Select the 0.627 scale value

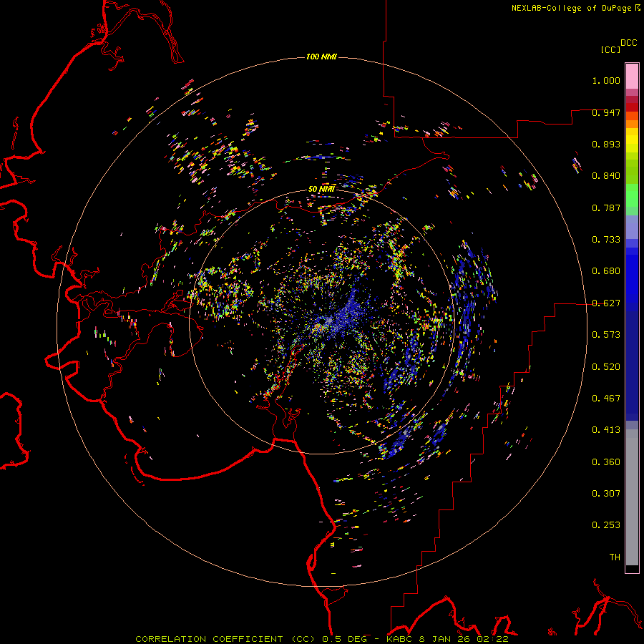click(x=606, y=303)
